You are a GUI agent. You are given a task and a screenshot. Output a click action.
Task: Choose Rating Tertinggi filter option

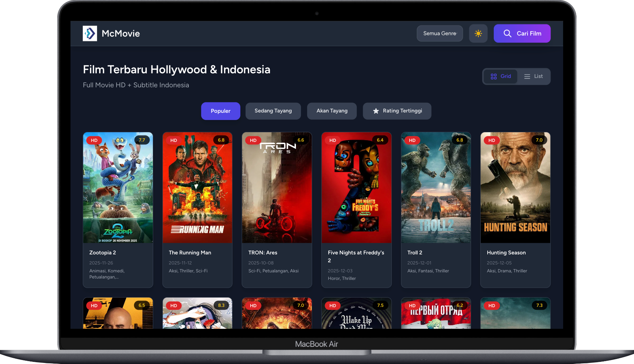[397, 111]
